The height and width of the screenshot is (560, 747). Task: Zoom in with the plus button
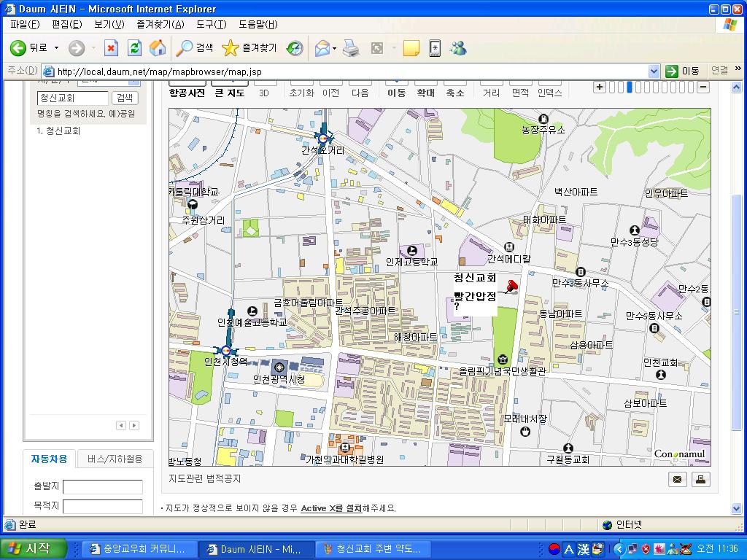(x=600, y=87)
